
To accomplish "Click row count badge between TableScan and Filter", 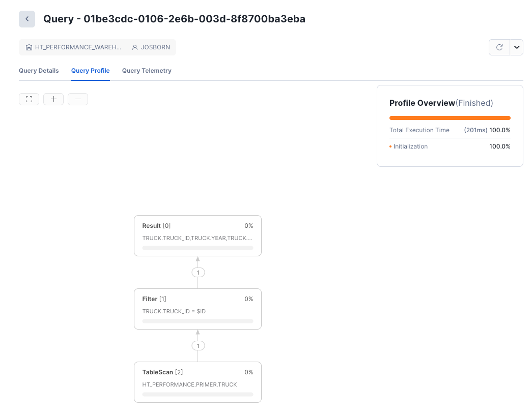I will 198,346.
